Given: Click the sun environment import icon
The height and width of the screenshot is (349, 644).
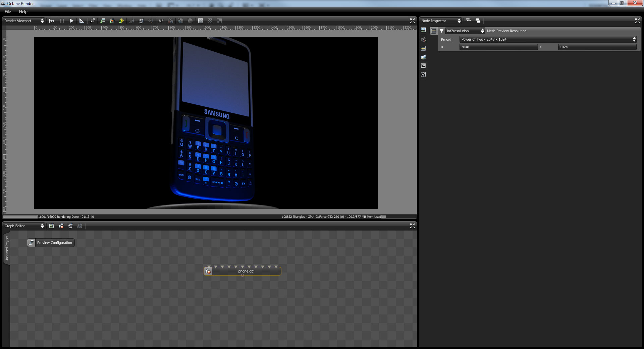Looking at the screenshot, I should pos(121,21).
